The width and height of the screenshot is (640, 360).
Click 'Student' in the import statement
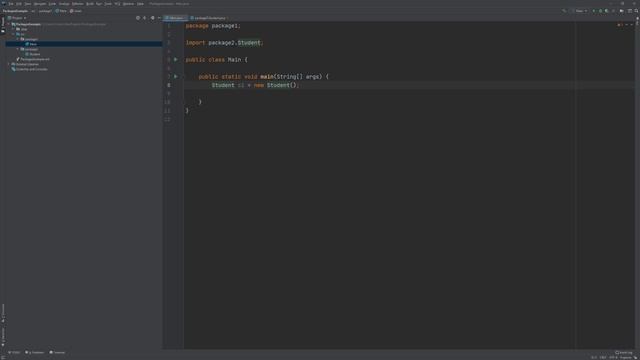249,43
